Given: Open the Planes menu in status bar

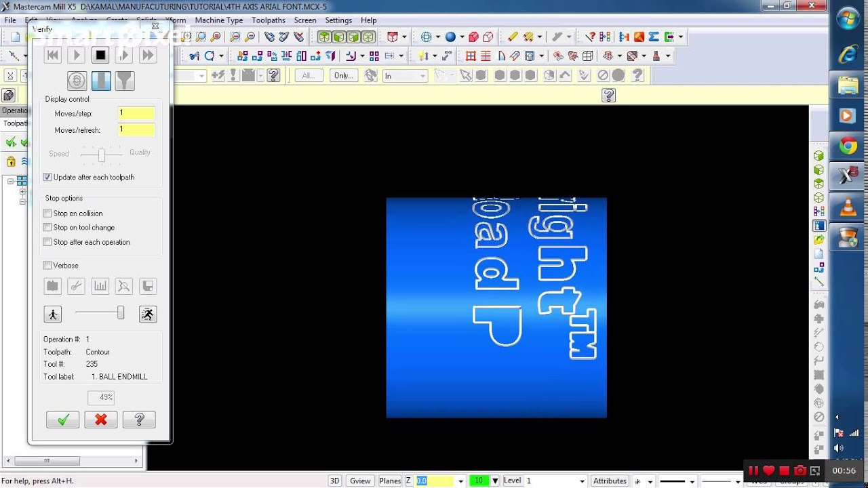Looking at the screenshot, I should point(390,481).
